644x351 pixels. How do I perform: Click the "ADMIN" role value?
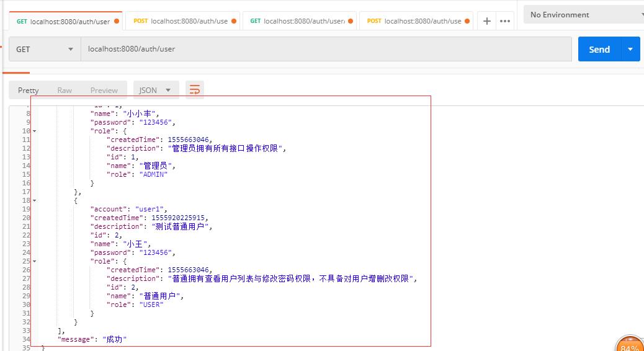click(153, 174)
